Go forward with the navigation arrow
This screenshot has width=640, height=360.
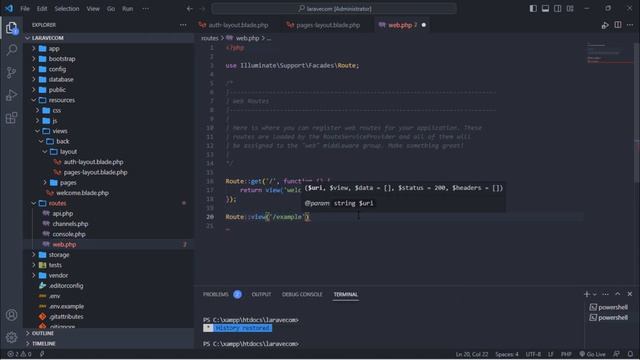coord(202,9)
